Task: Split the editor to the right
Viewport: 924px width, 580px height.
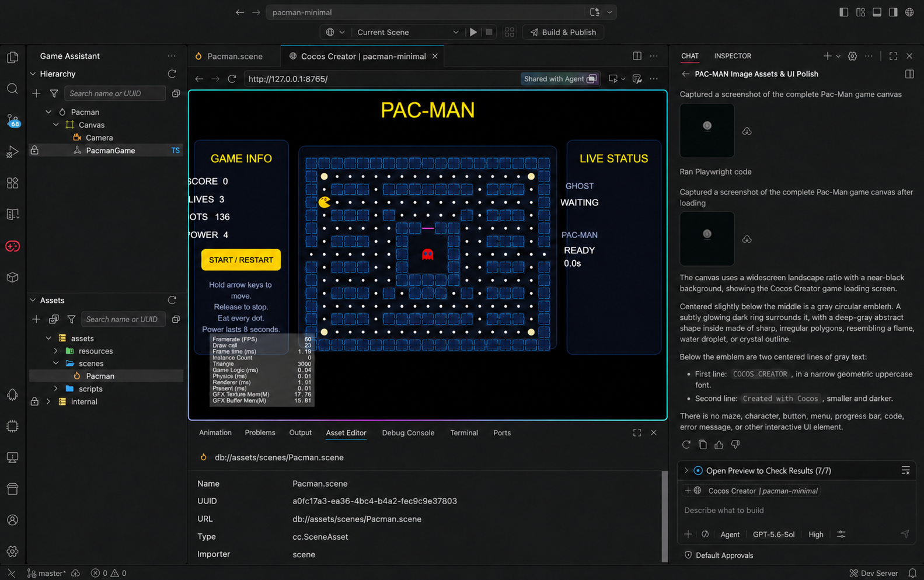Action: click(x=637, y=56)
